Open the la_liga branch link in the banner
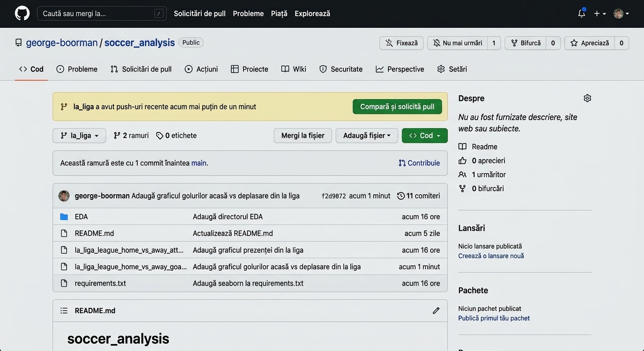This screenshot has height=351, width=644. pos(84,106)
